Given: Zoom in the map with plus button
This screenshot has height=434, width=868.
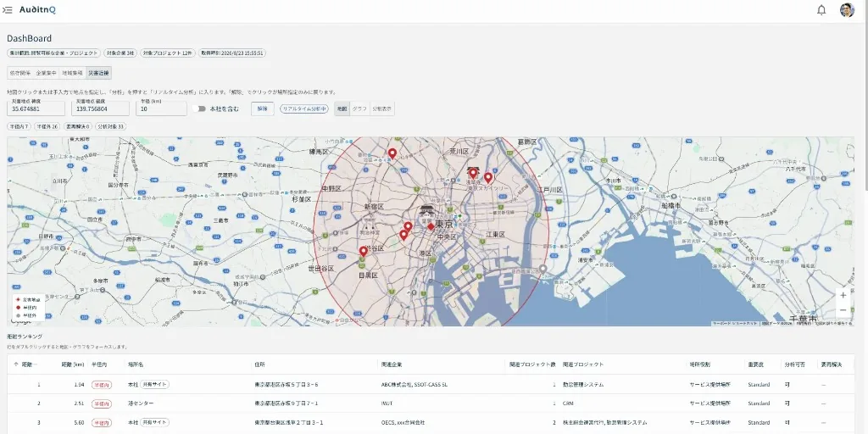Looking at the screenshot, I should click(843, 295).
